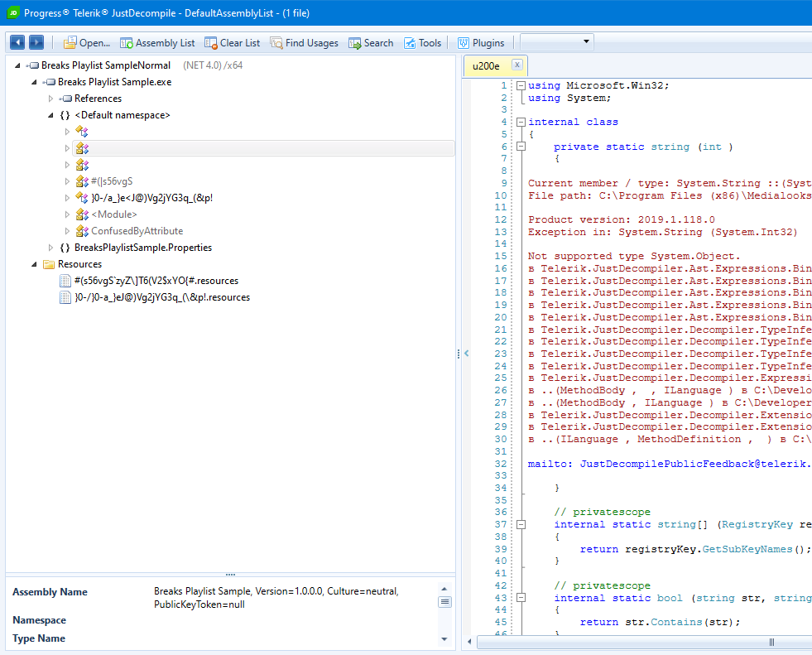This screenshot has width=812, height=655.
Task: Fold the private static string method at line 6
Action: coord(521,147)
